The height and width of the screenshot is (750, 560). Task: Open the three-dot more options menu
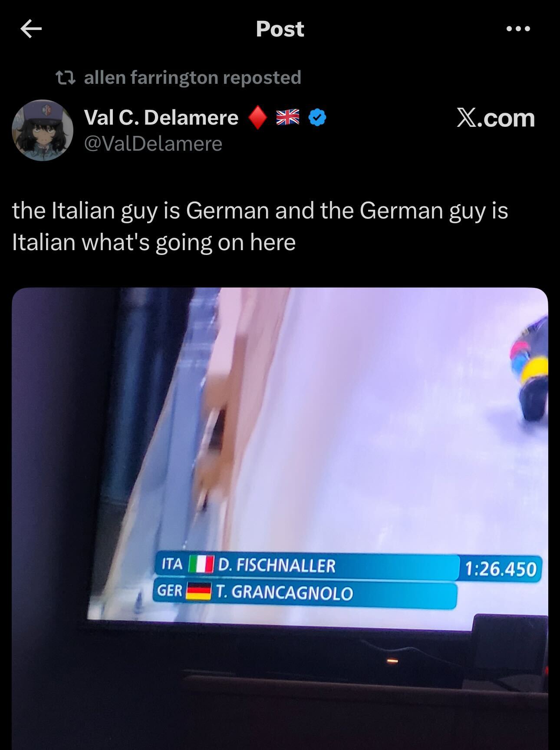[x=518, y=29]
